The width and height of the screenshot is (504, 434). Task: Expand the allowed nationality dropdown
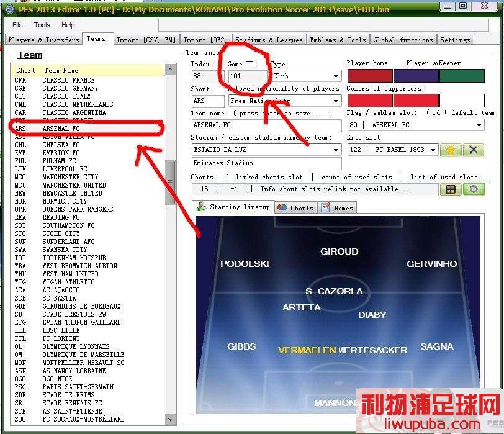pos(336,101)
